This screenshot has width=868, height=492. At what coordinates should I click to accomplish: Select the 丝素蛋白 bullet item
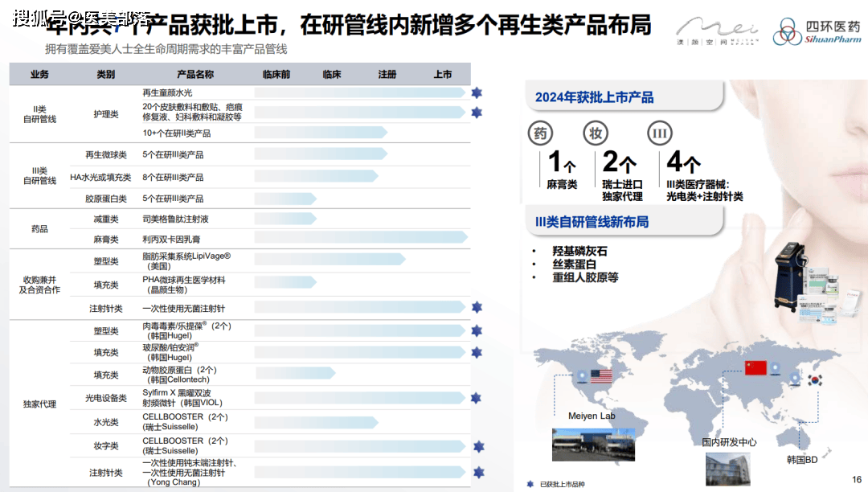pos(574,264)
